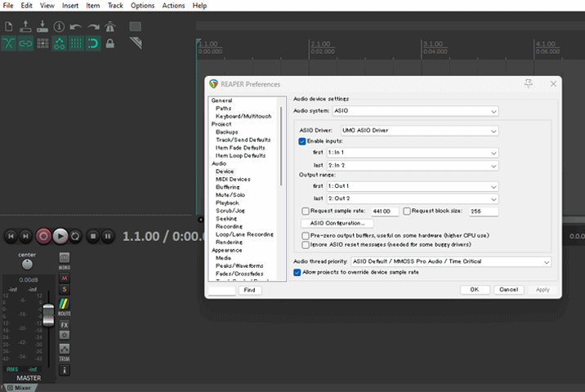Toggle the metronome icon
The width and height of the screenshot is (585, 392).
click(110, 26)
